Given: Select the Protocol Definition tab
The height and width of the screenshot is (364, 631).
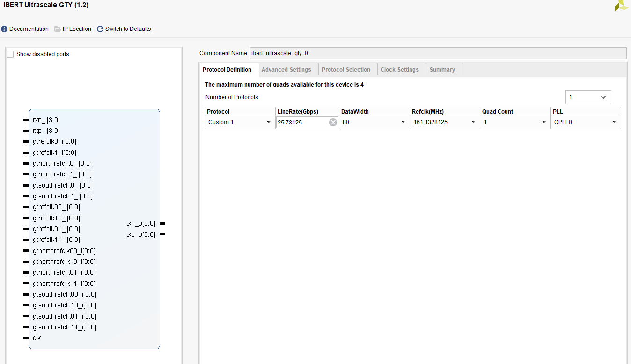Looking at the screenshot, I should tap(227, 70).
